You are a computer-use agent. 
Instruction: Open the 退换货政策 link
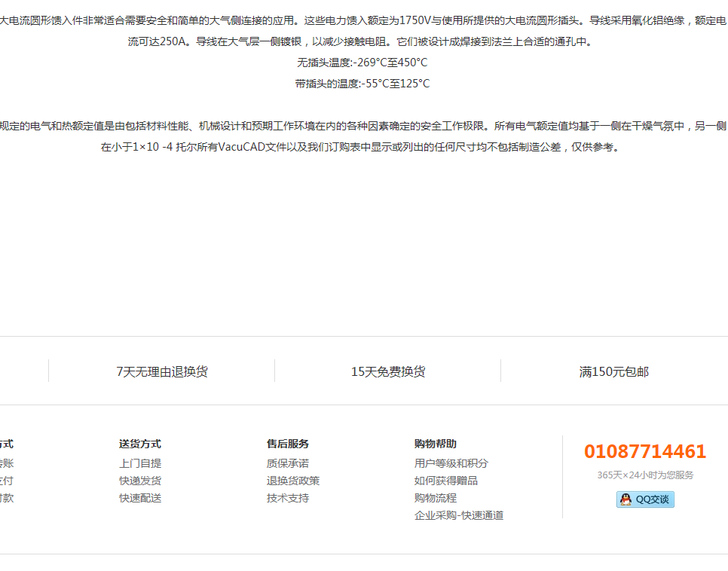292,481
